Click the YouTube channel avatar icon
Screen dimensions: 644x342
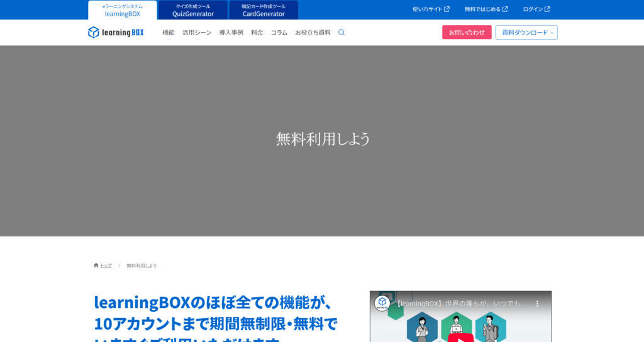(x=382, y=303)
